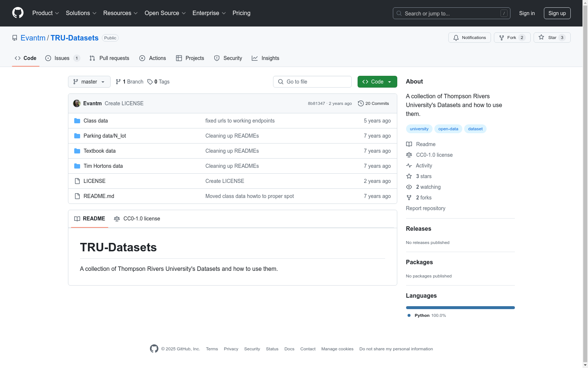Click the Python language link
The image size is (588, 368).
click(x=427, y=315)
